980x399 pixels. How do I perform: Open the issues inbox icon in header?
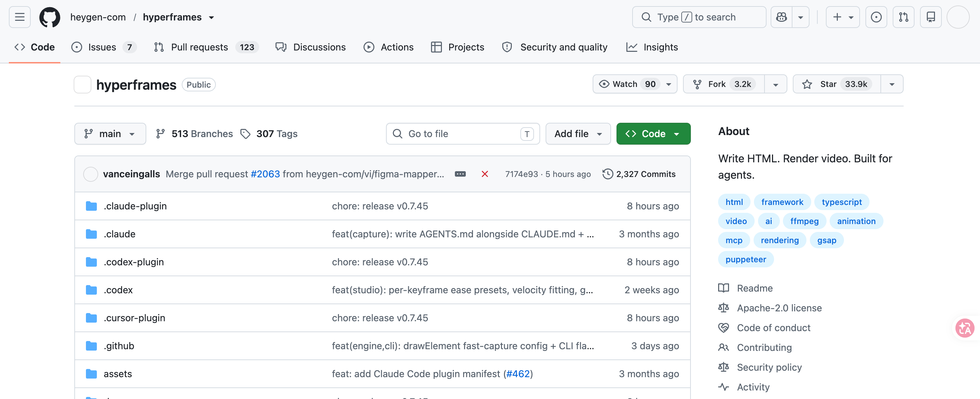pos(876,17)
